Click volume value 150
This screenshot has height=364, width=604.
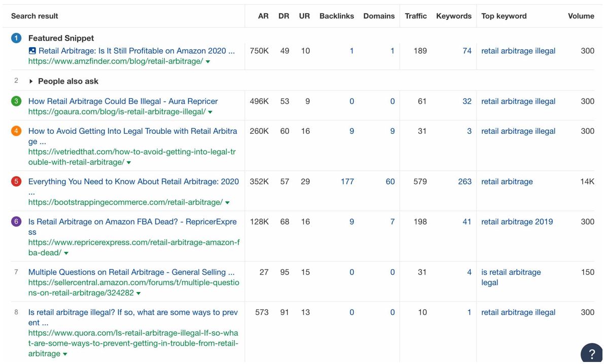[587, 272]
